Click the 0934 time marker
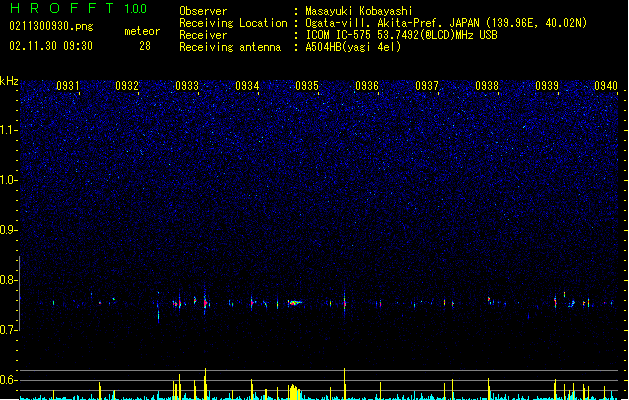The width and height of the screenshot is (629, 400). pos(247,86)
